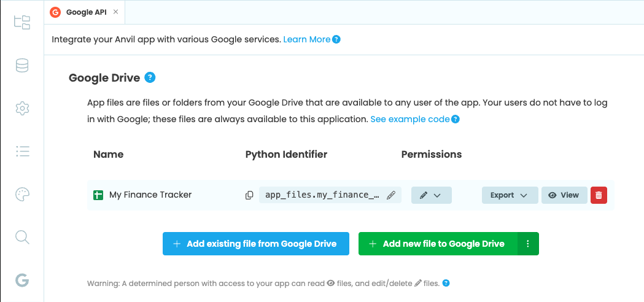The width and height of the screenshot is (644, 302).
Task: Select the Google service sidebar icon
Action: [x=21, y=281]
